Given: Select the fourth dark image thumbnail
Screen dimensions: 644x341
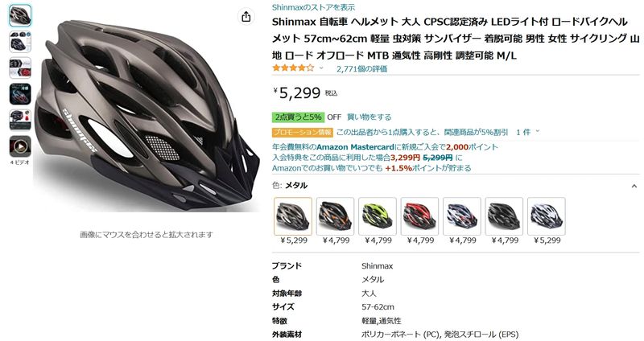Looking at the screenshot, I should 20,94.
